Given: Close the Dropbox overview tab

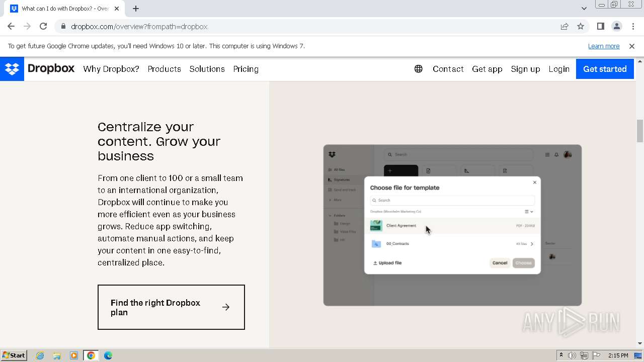Looking at the screenshot, I should click(x=117, y=9).
